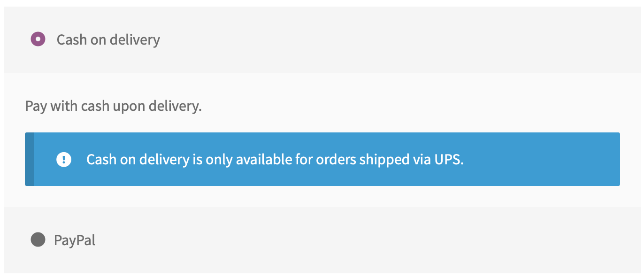Click the dark blue accent bar of the notice
Viewport: 644px width, 278px height.
coord(29,159)
